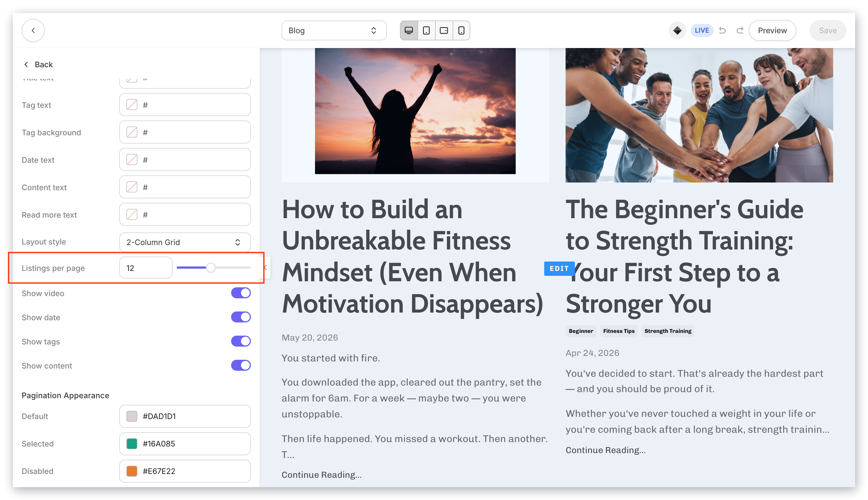Click the redo arrow icon

pos(740,30)
